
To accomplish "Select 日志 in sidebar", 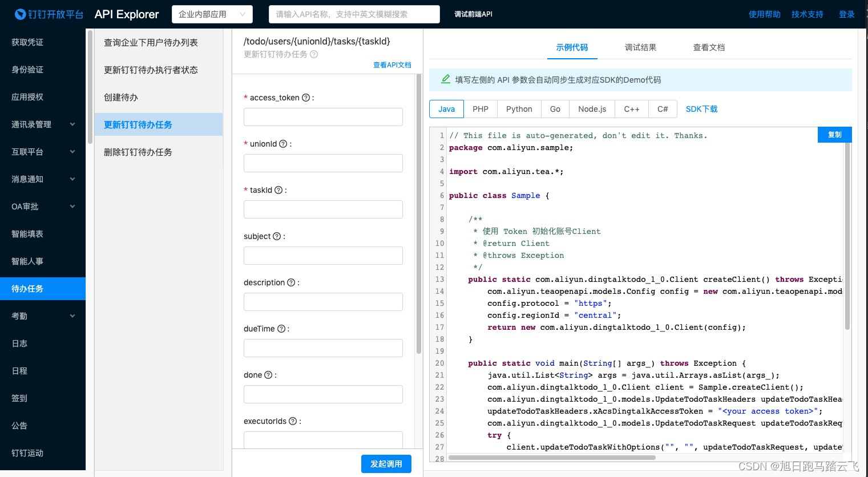I will tap(43, 343).
